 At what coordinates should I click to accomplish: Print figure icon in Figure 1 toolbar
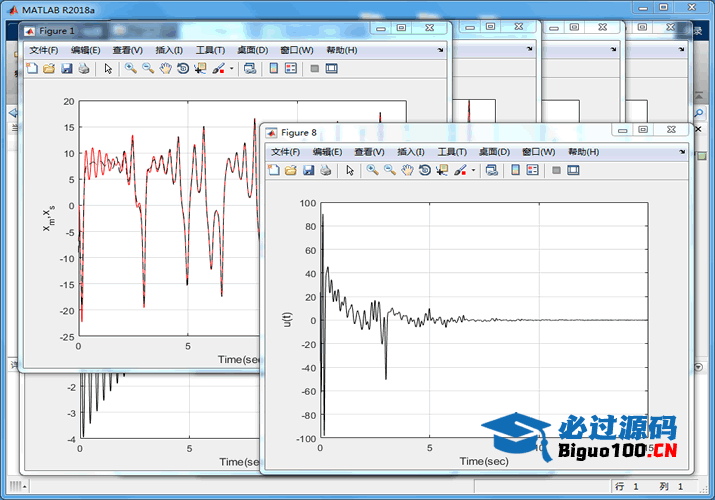(84, 68)
